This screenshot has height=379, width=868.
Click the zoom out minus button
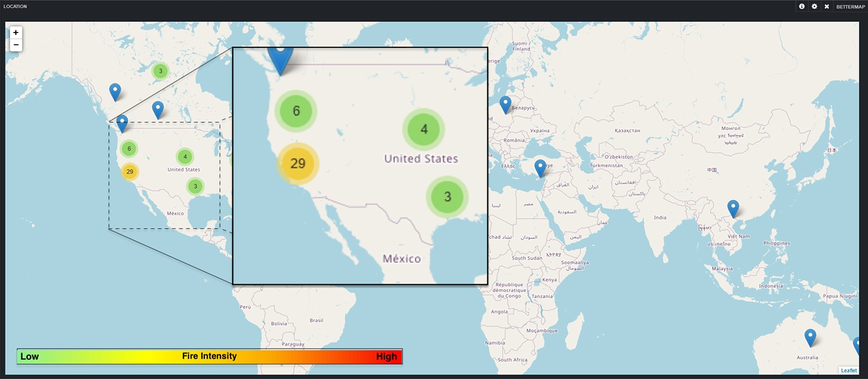point(16,45)
